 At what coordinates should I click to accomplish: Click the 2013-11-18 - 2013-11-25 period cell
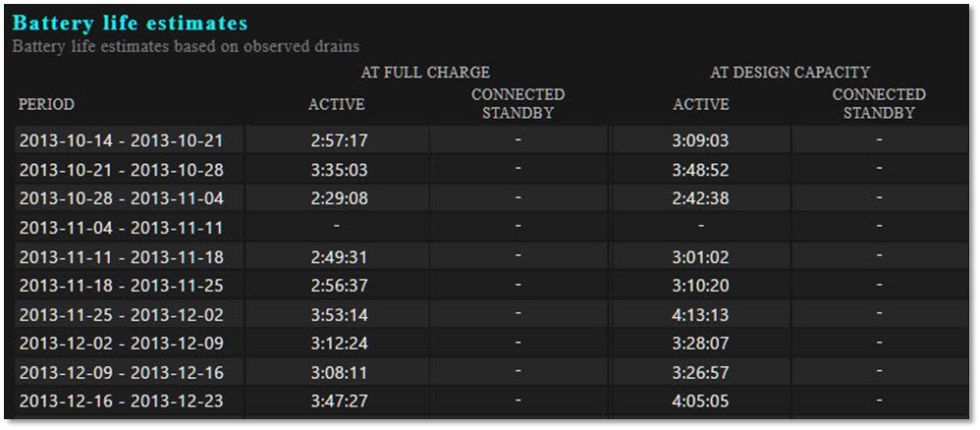pos(121,286)
